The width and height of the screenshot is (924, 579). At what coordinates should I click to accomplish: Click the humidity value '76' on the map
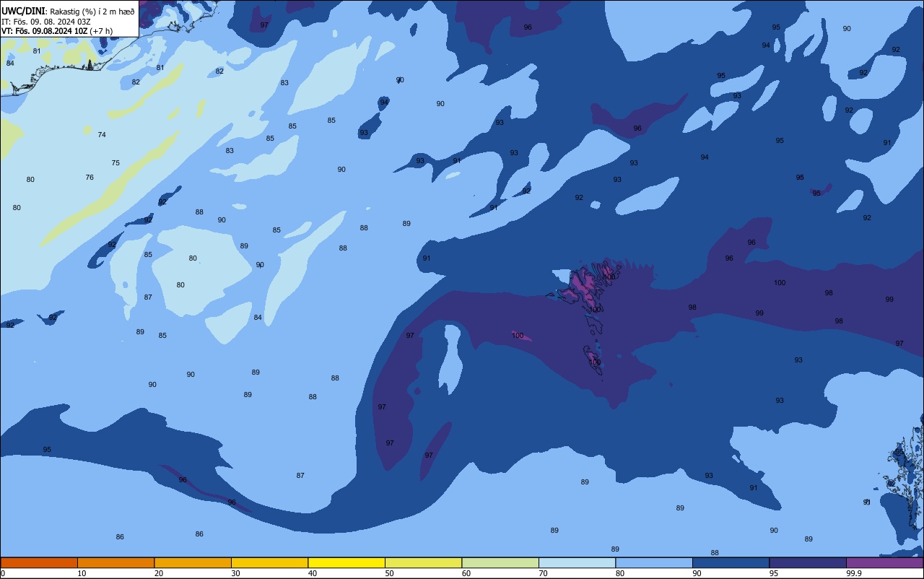[x=90, y=178]
